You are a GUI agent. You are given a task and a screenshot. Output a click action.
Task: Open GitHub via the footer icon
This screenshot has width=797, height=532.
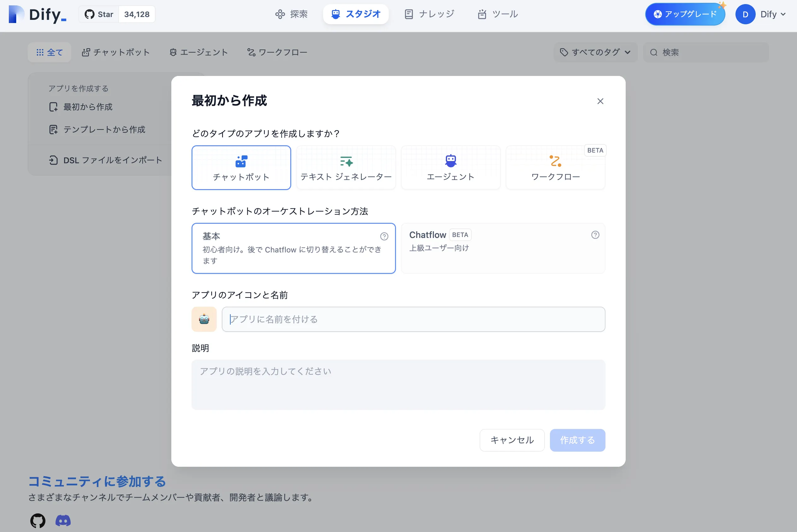pos(37,520)
